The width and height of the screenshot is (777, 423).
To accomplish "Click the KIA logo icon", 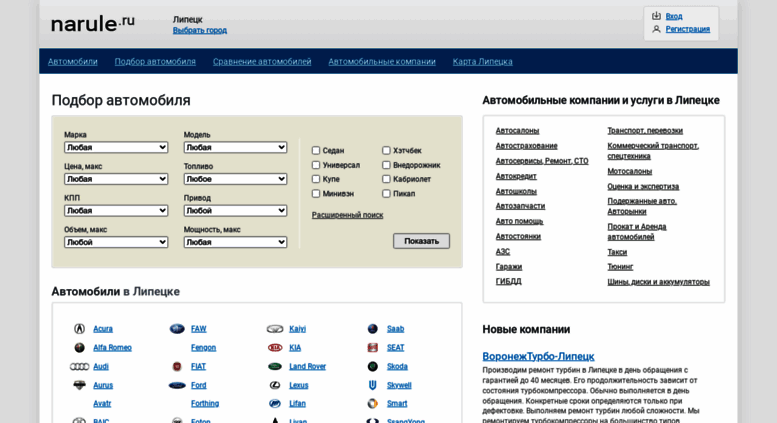I will 275,348.
